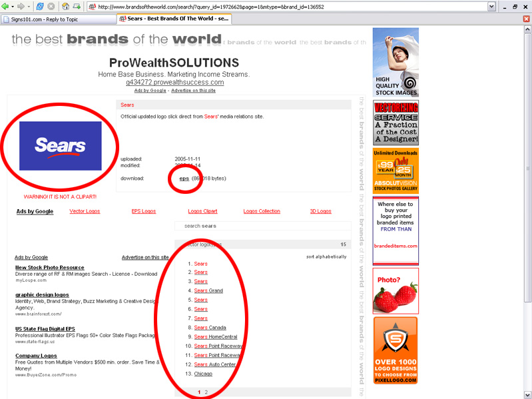Open the brandeditems.com banner
532x399 pixels.
[396, 230]
